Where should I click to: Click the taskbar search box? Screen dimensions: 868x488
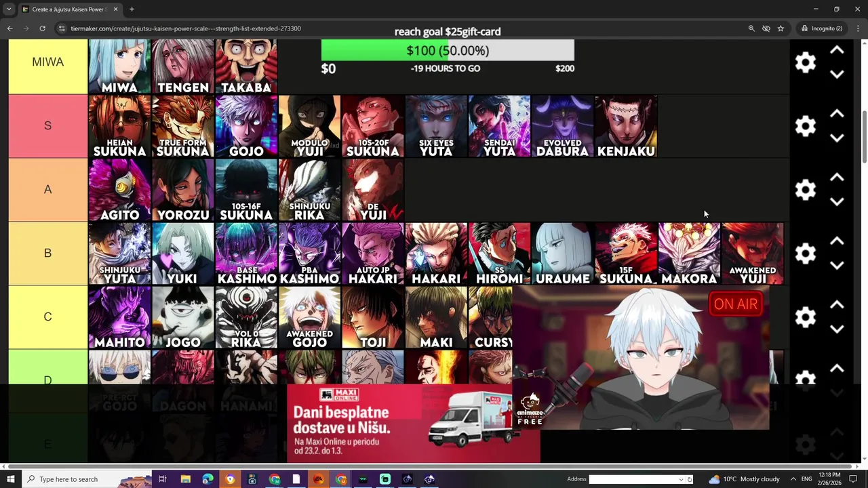click(x=88, y=479)
